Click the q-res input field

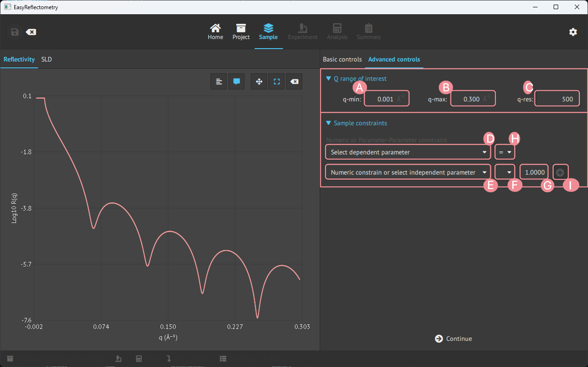tap(556, 99)
